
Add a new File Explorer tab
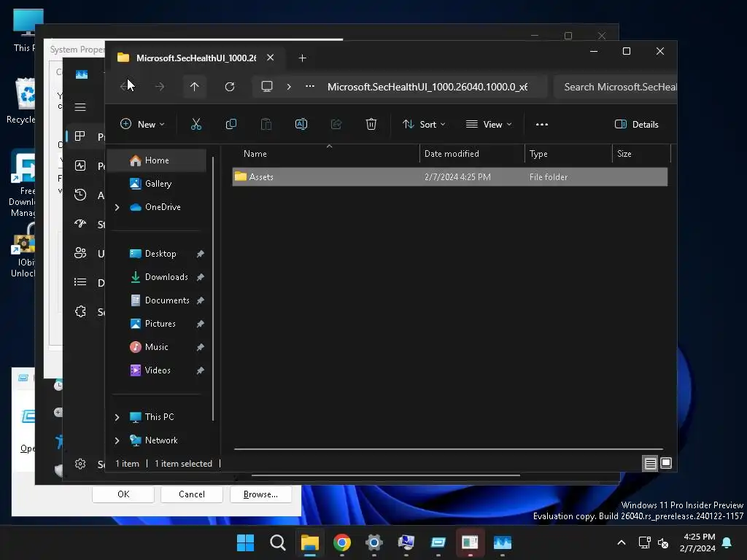[302, 58]
